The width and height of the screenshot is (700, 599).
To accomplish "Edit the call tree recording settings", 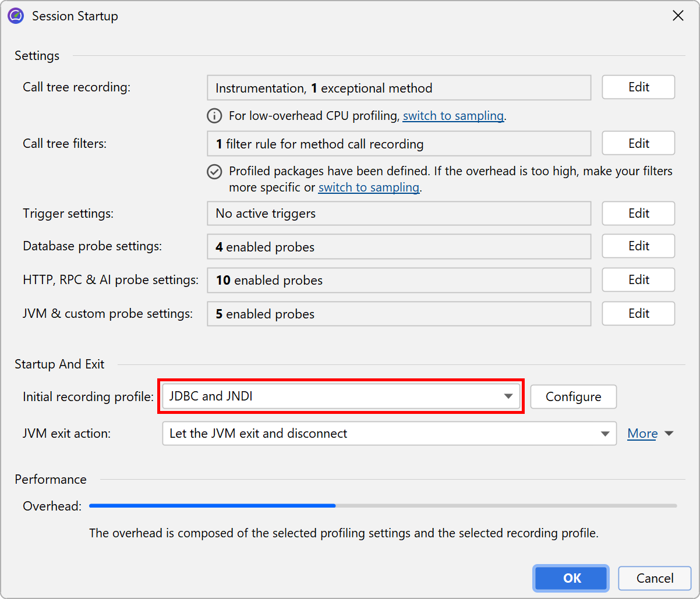I will pyautogui.click(x=638, y=87).
